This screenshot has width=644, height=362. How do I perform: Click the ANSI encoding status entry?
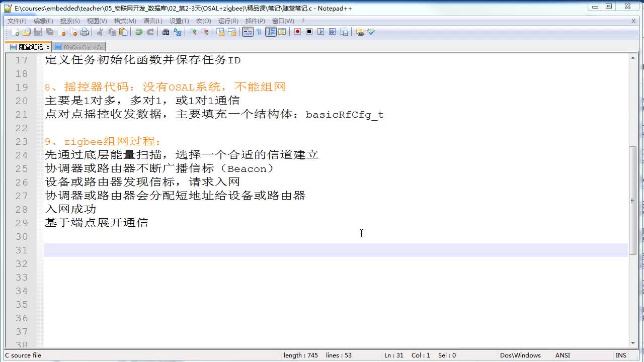(x=562, y=355)
